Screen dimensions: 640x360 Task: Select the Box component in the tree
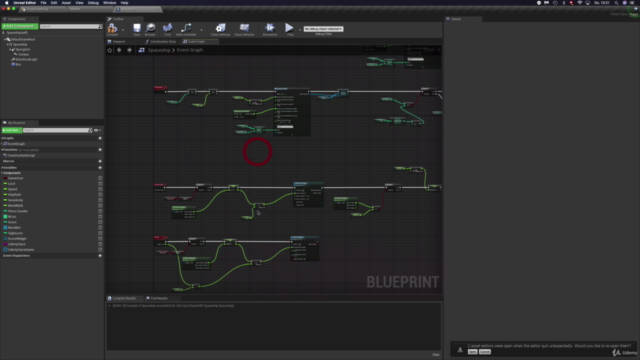[x=18, y=64]
